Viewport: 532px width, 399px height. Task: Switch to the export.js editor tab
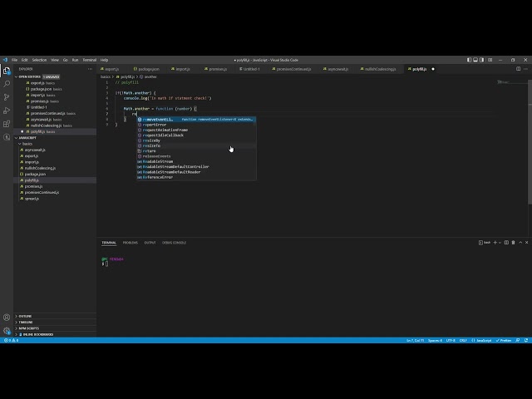(112, 69)
